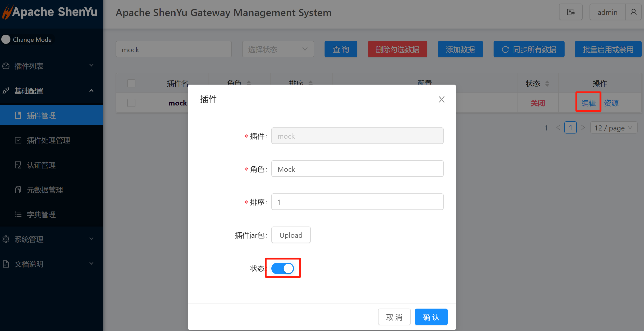Click the 系统管理 gear icon
This screenshot has width=644, height=331.
coord(6,239)
